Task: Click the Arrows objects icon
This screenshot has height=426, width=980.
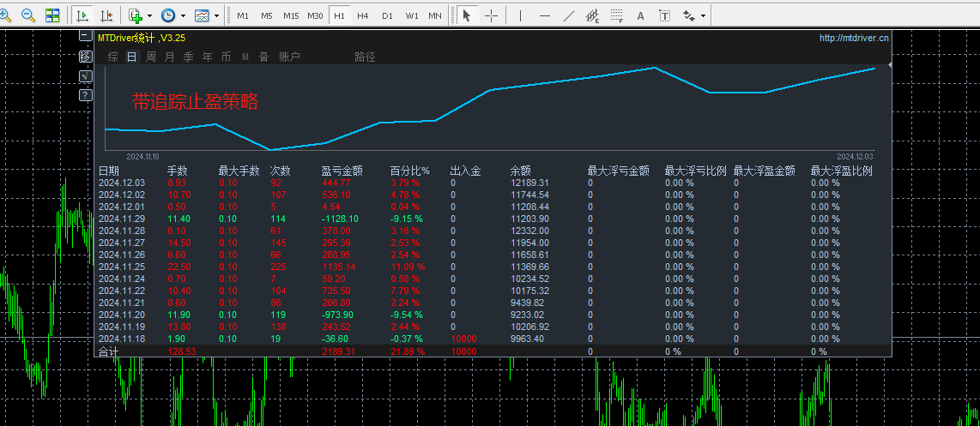Action: (689, 15)
